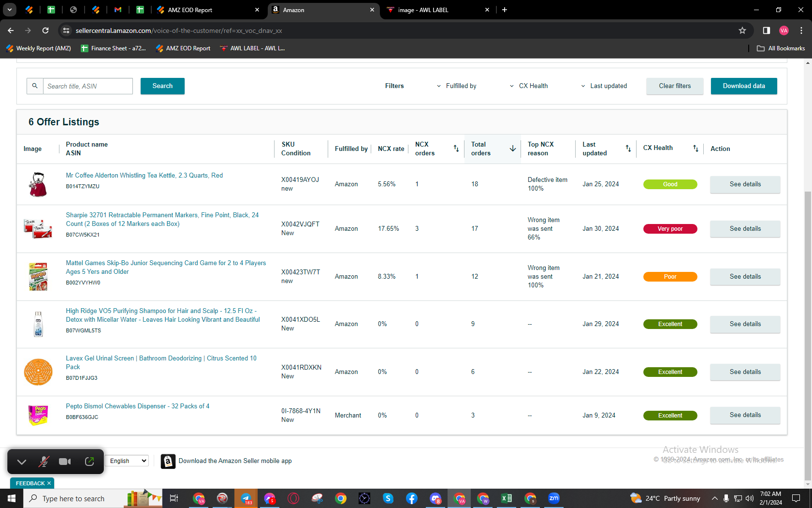This screenshot has height=508, width=812.
Task: Open the Windows Start menu
Action: tap(12, 498)
